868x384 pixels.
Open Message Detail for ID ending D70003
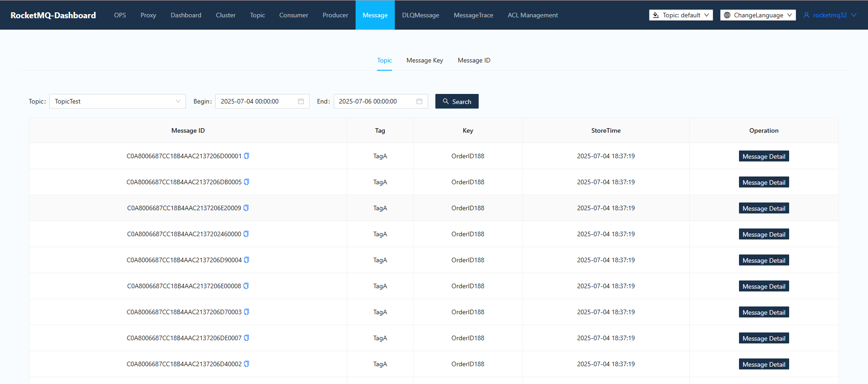[x=764, y=312]
